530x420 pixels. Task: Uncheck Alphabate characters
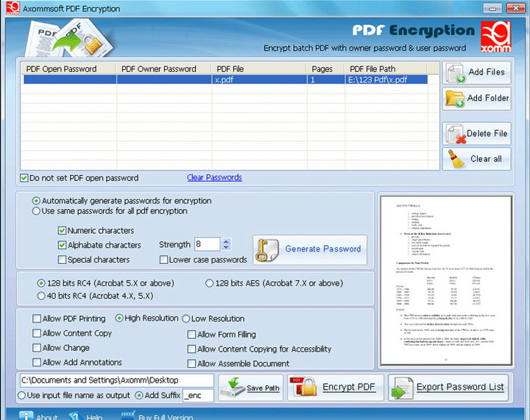point(62,245)
